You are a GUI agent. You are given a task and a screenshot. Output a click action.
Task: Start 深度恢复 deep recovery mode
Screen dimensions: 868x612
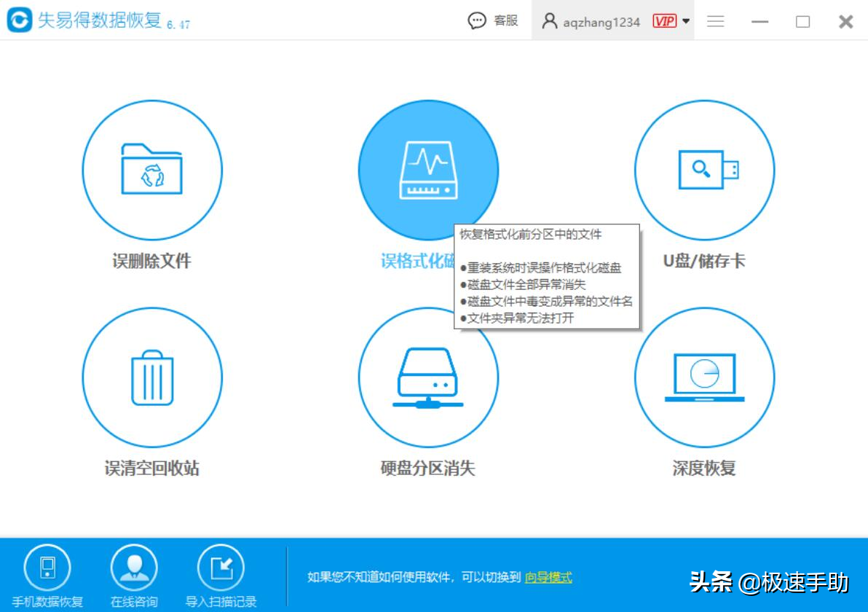(703, 377)
